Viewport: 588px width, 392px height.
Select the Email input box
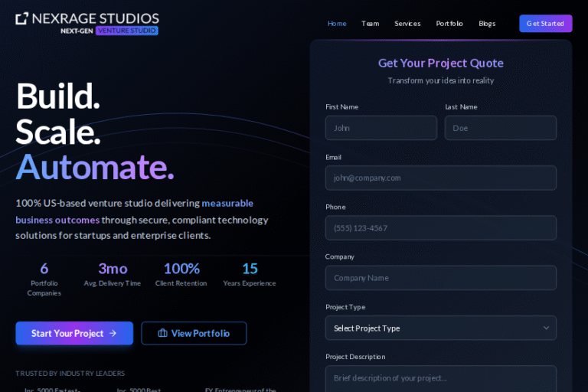[x=440, y=178]
